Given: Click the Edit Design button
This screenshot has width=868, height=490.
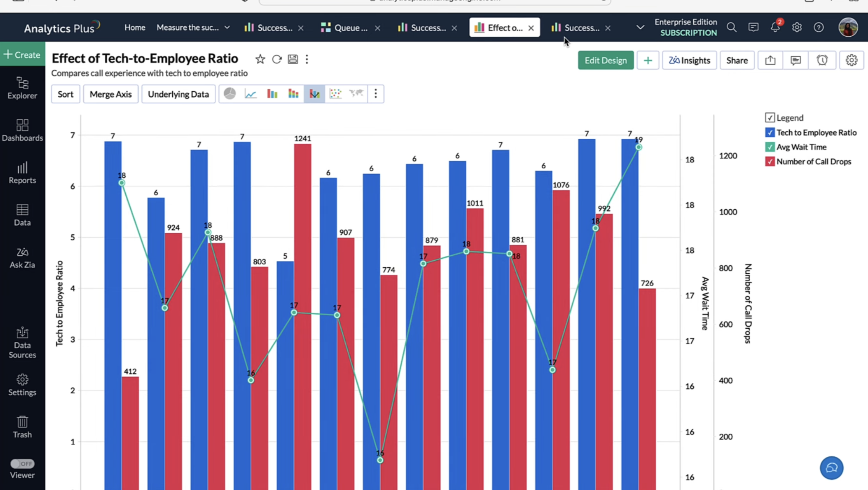Looking at the screenshot, I should [x=606, y=60].
